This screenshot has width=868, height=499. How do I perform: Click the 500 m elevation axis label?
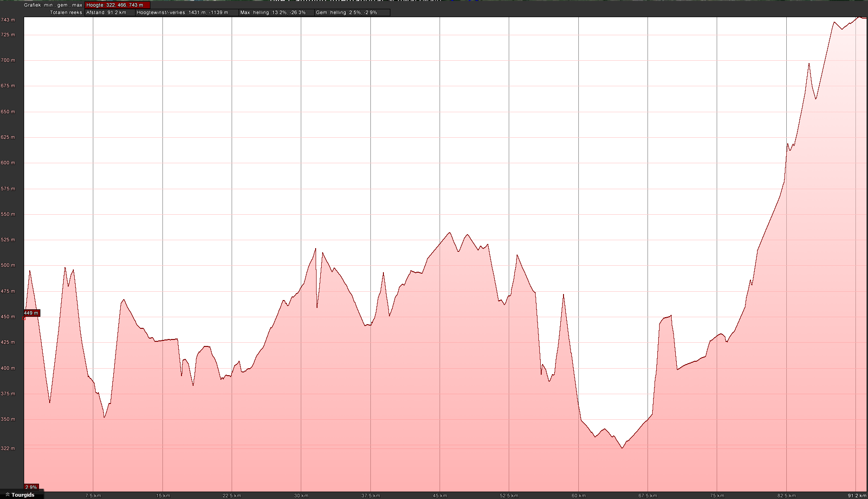pyautogui.click(x=8, y=265)
